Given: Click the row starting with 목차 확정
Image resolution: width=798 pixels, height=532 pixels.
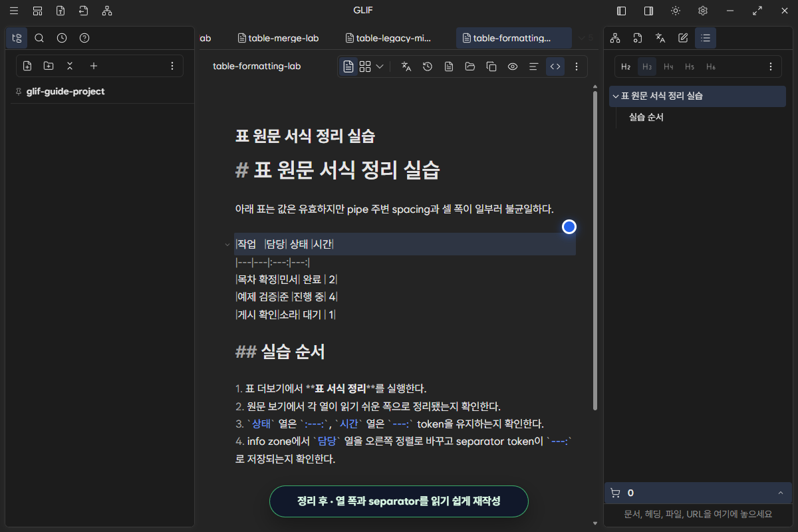Looking at the screenshot, I should [287, 279].
